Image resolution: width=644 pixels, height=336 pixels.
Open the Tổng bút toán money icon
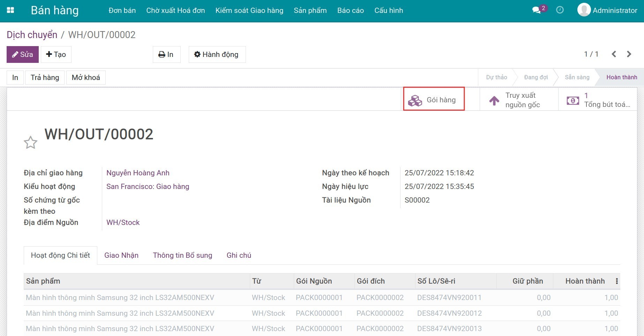[x=573, y=101]
